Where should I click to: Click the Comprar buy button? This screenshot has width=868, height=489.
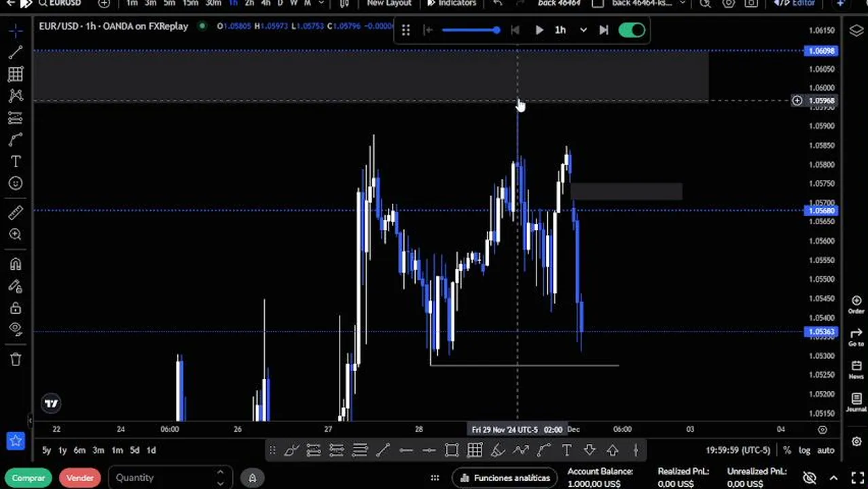click(x=29, y=478)
